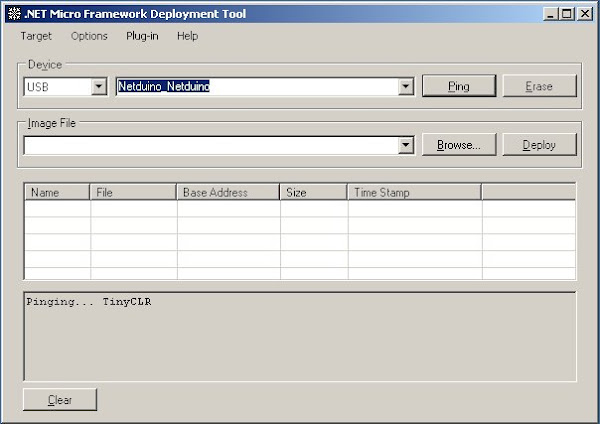Image resolution: width=600 pixels, height=424 pixels.
Task: Sort by Name column header
Action: click(57, 192)
